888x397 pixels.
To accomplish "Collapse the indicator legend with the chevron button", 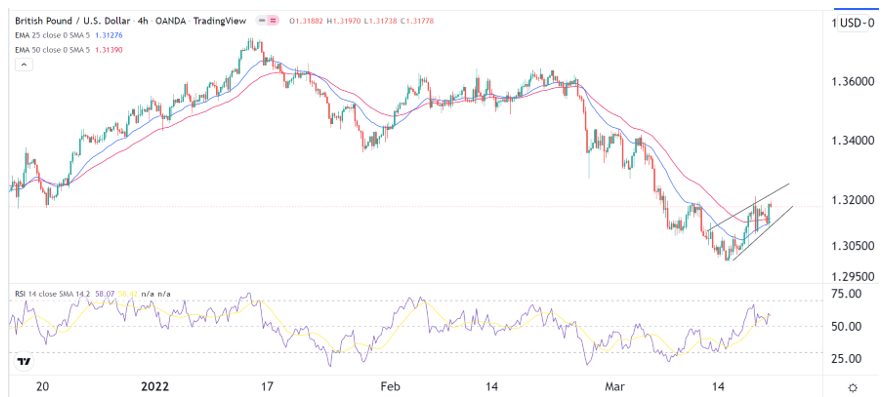I will (24, 65).
